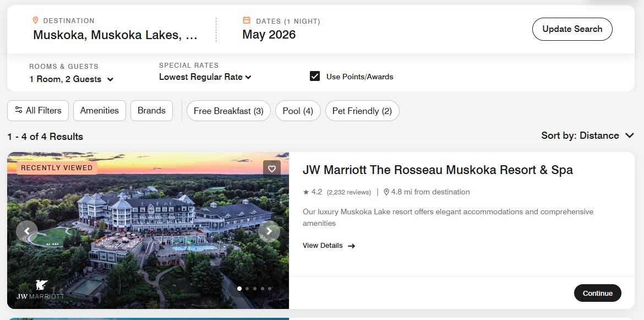Screen dimensions: 644x320
Task: Open the Brands filter menu
Action: pyautogui.click(x=151, y=111)
